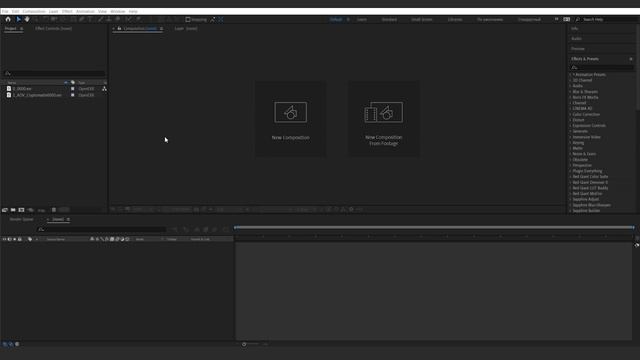Open the Info panel
This screenshot has height=360, width=640.
(x=575, y=29)
